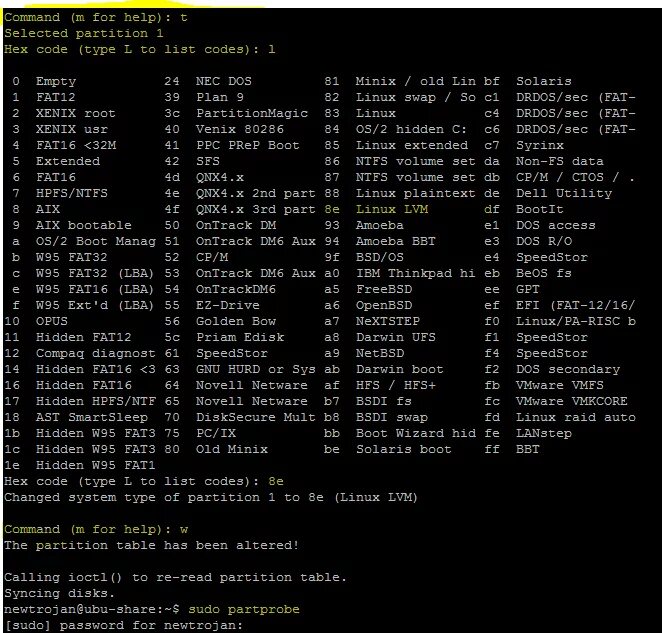Image resolution: width=662 pixels, height=633 pixels.
Task: Click 'Boot Wizard hid' entry
Action: tap(415, 433)
